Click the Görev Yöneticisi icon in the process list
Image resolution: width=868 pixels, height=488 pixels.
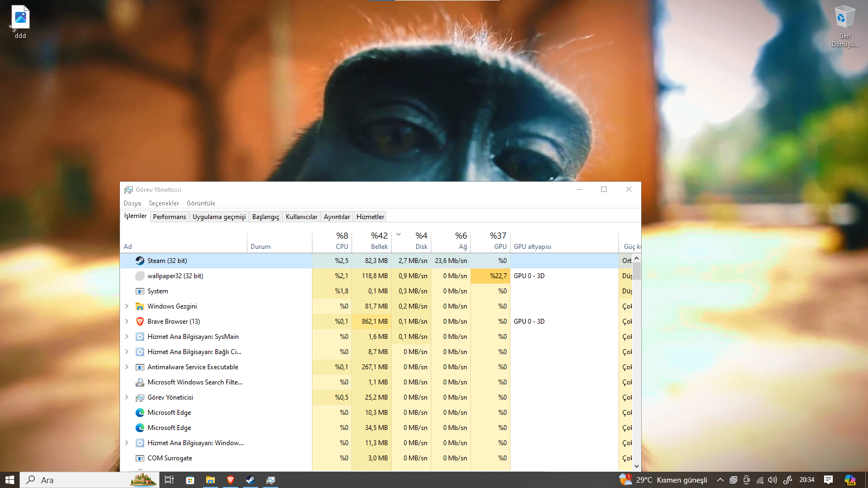(x=139, y=397)
